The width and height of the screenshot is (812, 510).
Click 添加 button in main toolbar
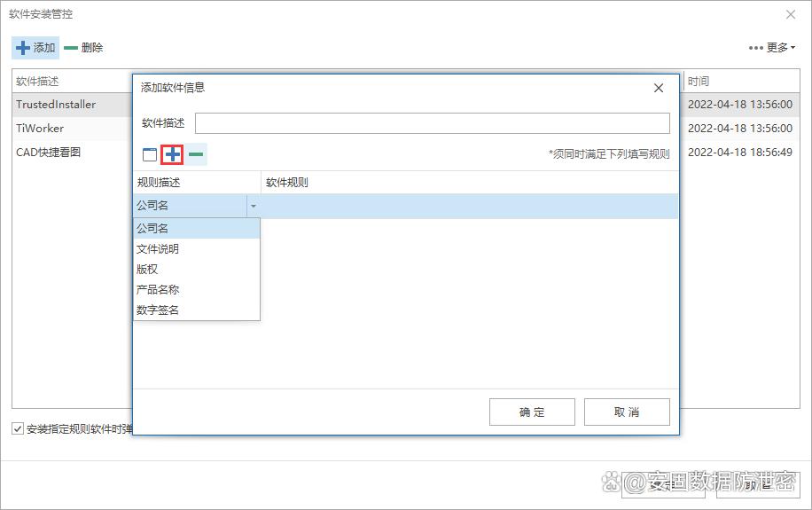[x=35, y=48]
